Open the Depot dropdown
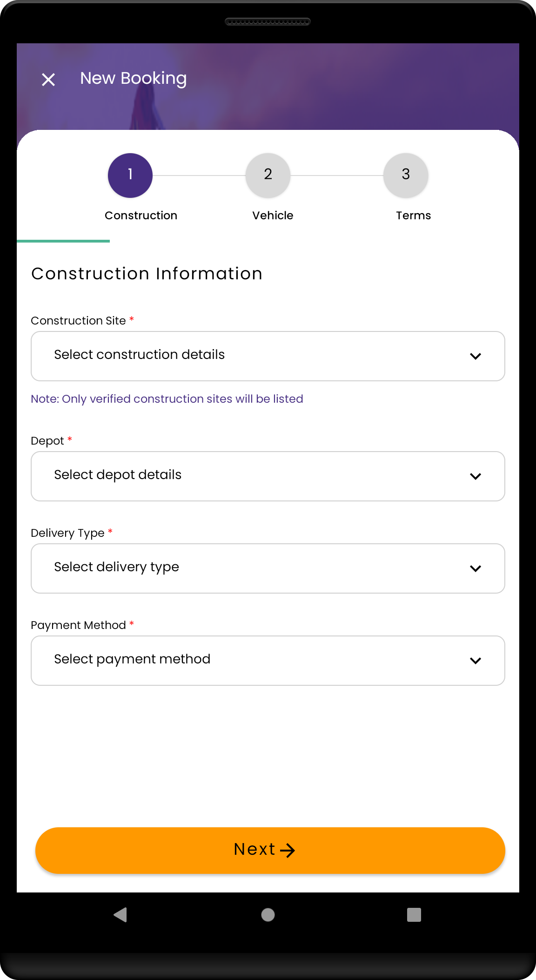The image size is (536, 980). pyautogui.click(x=251, y=476)
